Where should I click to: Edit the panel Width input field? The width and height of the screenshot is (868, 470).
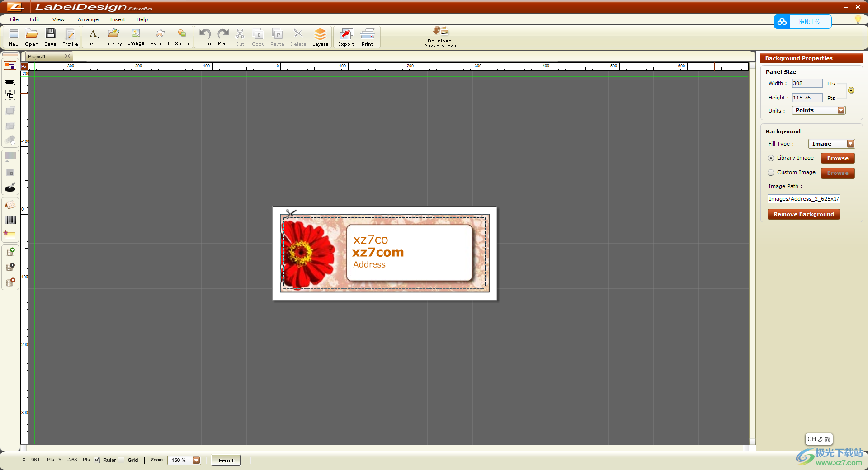(807, 83)
